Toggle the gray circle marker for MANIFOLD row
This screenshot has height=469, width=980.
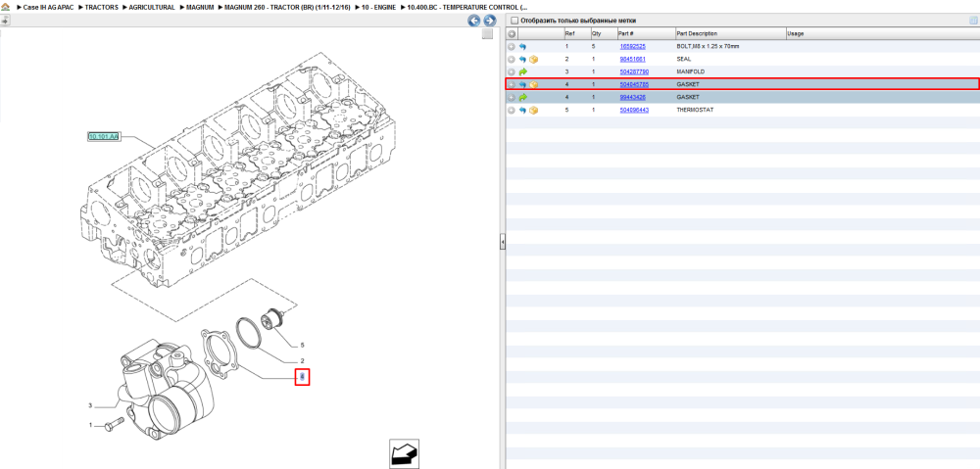[x=512, y=71]
